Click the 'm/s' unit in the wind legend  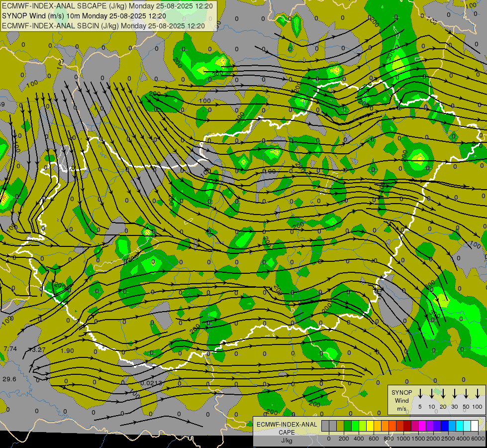coord(401,409)
